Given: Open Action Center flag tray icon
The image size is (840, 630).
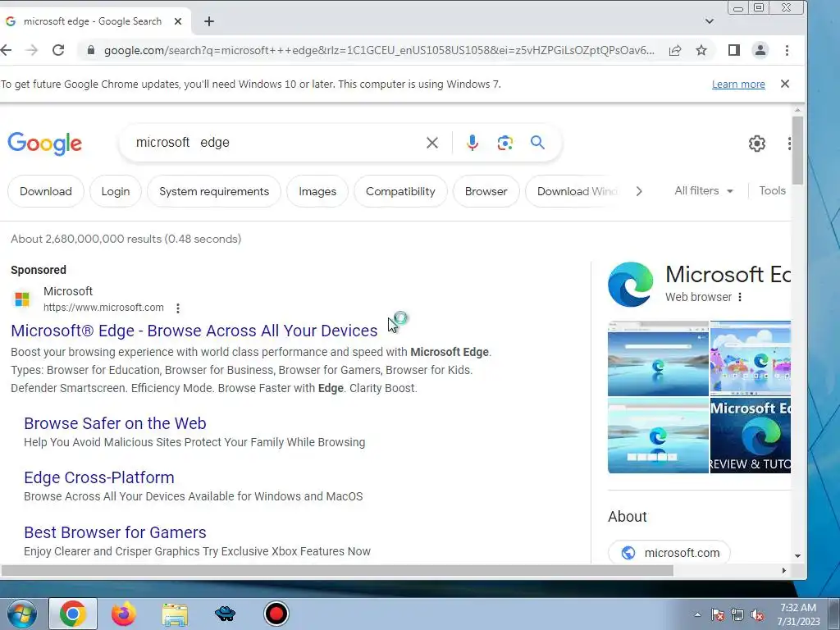Looking at the screenshot, I should (718, 615).
